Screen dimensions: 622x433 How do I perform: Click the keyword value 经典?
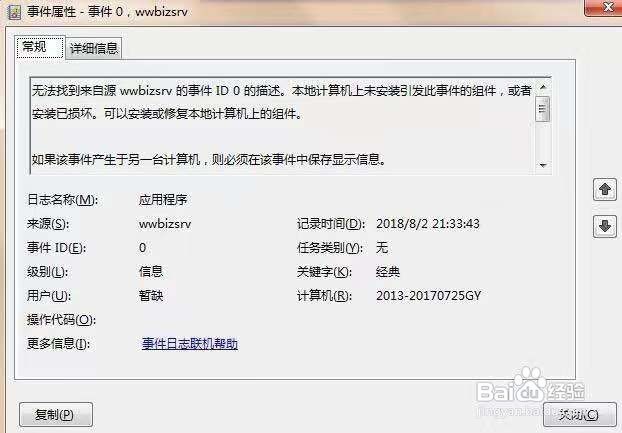pyautogui.click(x=388, y=272)
